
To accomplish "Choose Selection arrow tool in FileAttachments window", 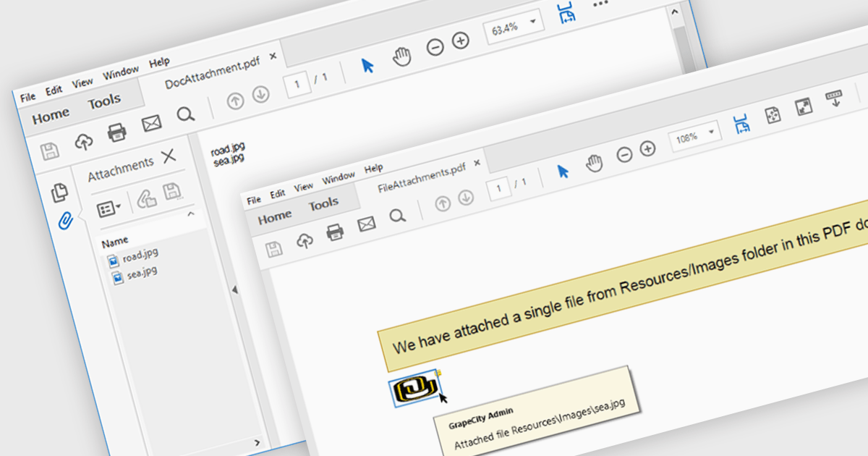I will (563, 171).
